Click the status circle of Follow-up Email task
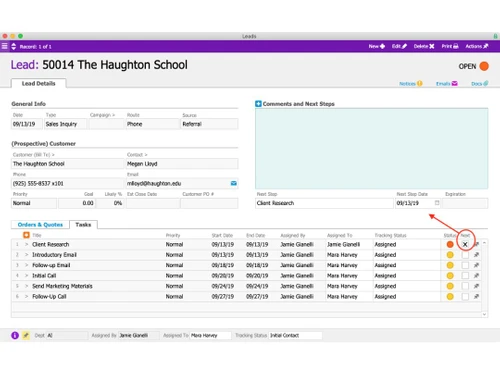This screenshot has width=500, height=375. click(450, 265)
